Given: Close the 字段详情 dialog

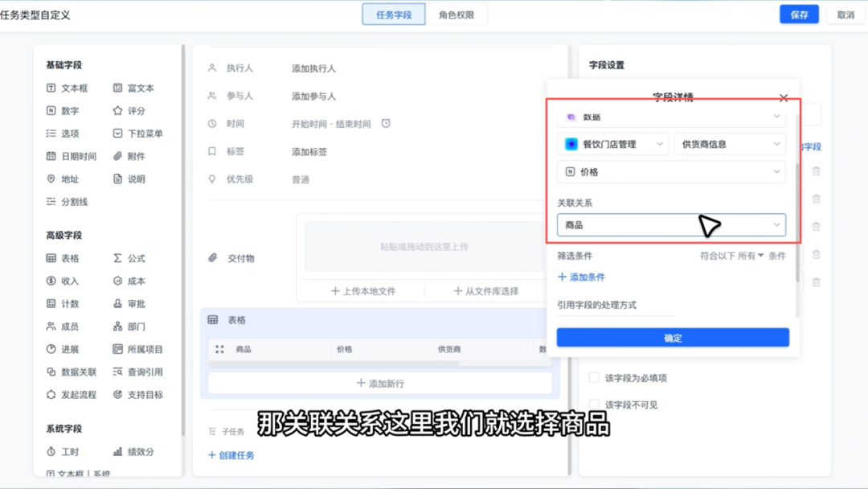Looking at the screenshot, I should (x=784, y=98).
